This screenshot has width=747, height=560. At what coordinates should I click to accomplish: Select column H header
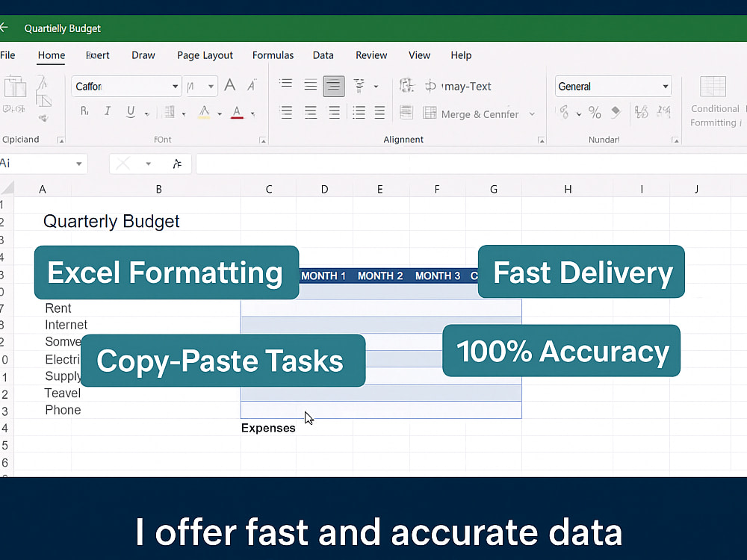[x=568, y=189]
